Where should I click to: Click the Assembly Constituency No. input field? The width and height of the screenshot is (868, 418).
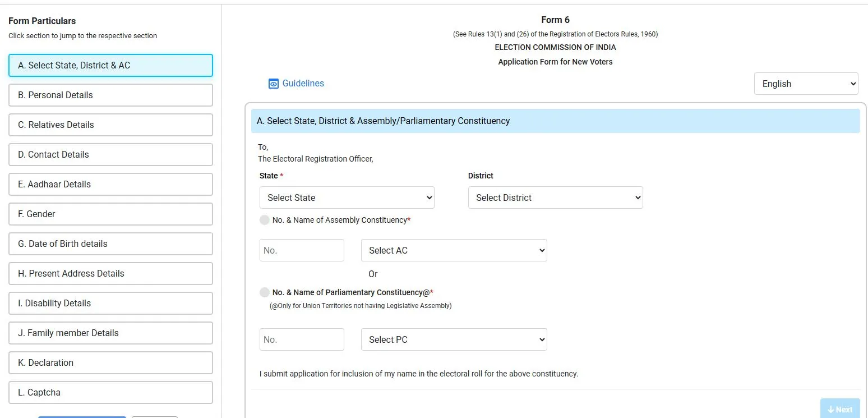pos(302,250)
